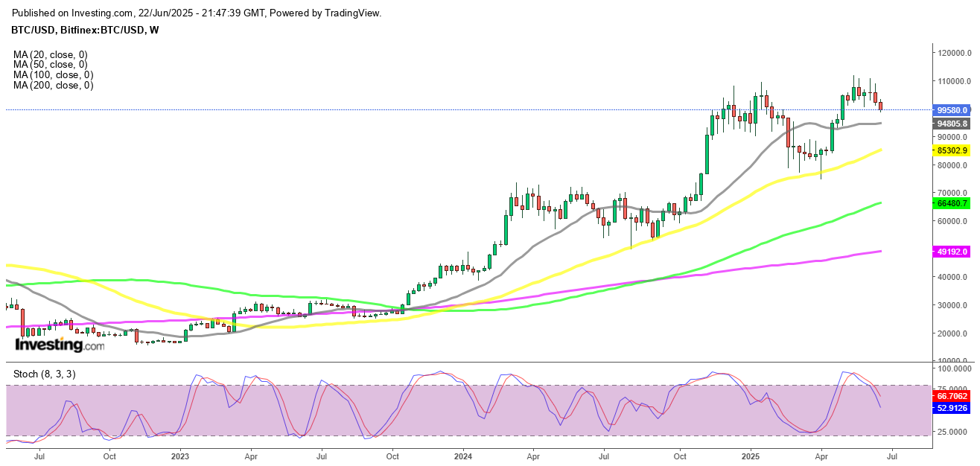Jump to the 2024 time axis label

[464, 455]
